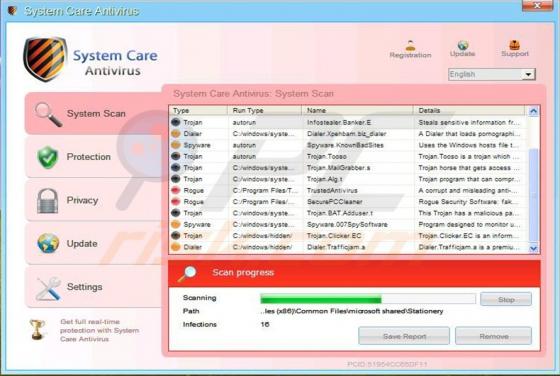Close the System Care Antivirus window
Screen dimensions: 560x376
pos(537,5)
